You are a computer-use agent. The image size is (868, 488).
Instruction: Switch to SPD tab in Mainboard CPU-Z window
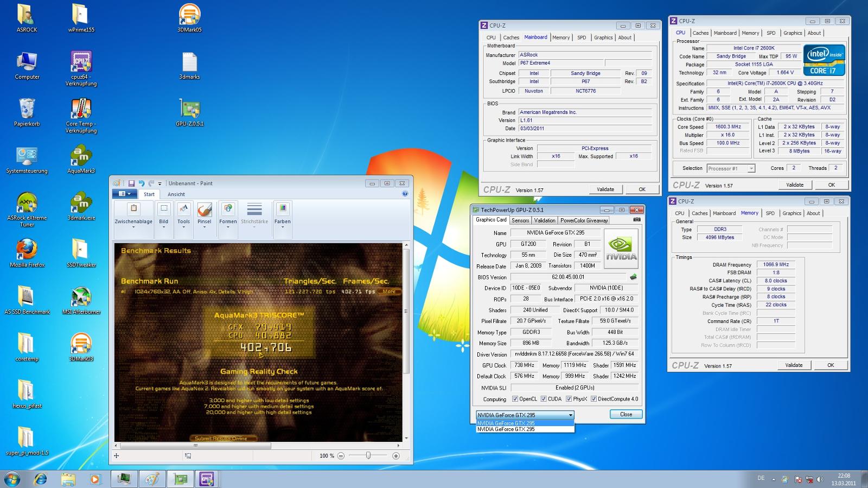[x=582, y=37]
